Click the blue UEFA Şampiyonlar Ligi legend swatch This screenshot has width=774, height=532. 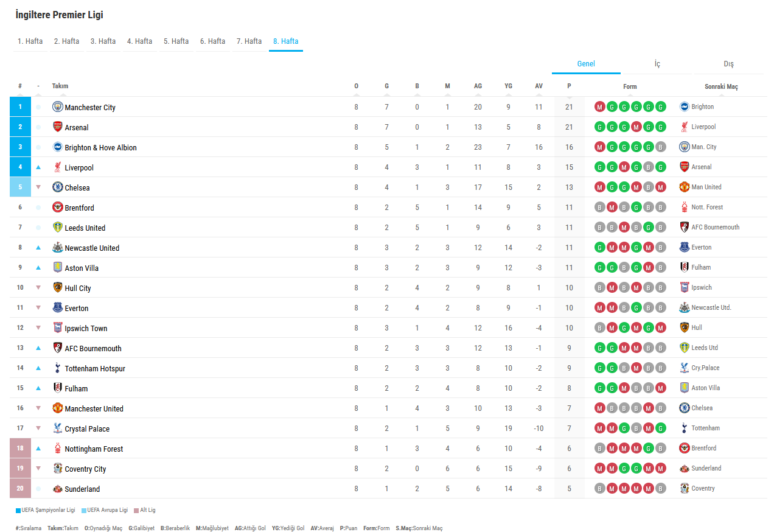(18, 510)
